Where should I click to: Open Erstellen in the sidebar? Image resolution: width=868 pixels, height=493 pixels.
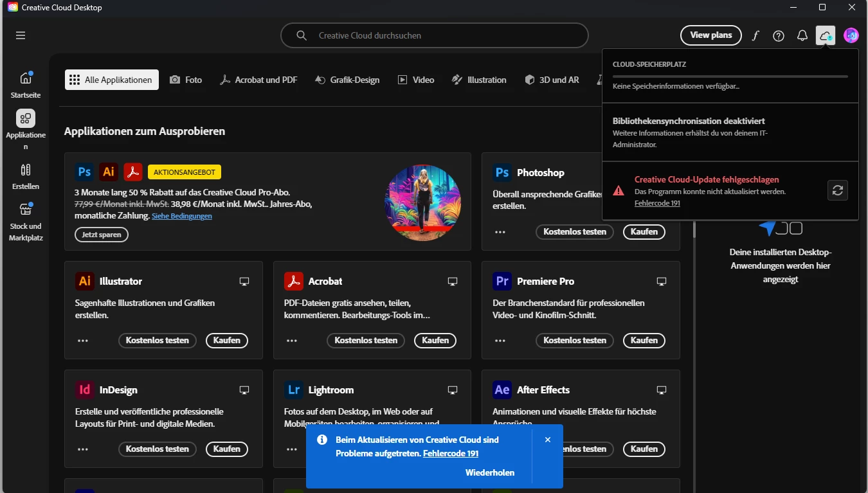coord(26,176)
